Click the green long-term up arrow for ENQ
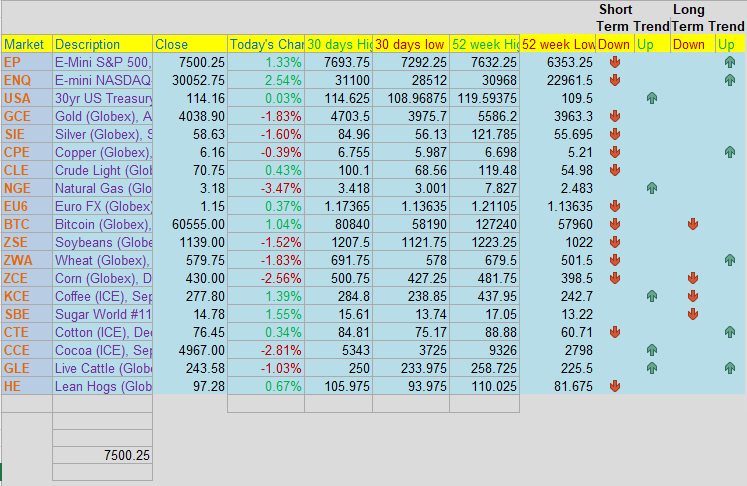The height and width of the screenshot is (486, 747). pyautogui.click(x=729, y=80)
